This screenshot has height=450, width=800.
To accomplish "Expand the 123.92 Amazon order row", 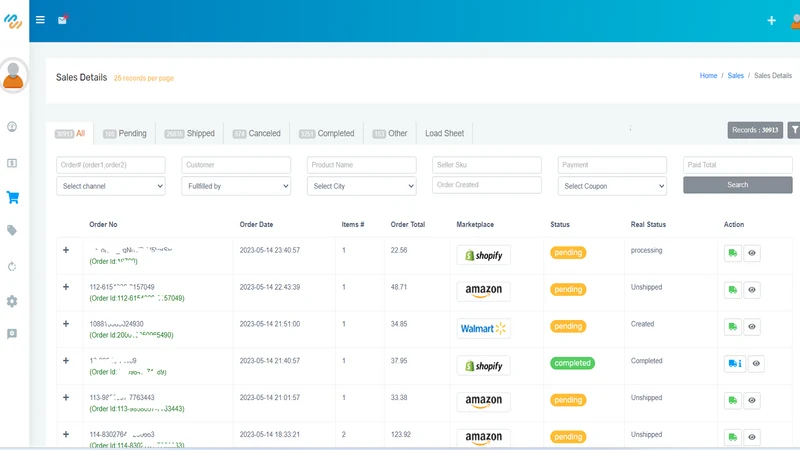I will point(66,434).
